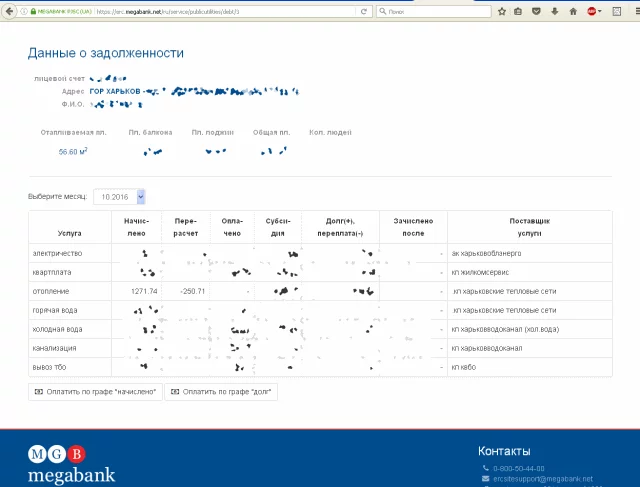Click the "Начислено" column header

click(137, 227)
